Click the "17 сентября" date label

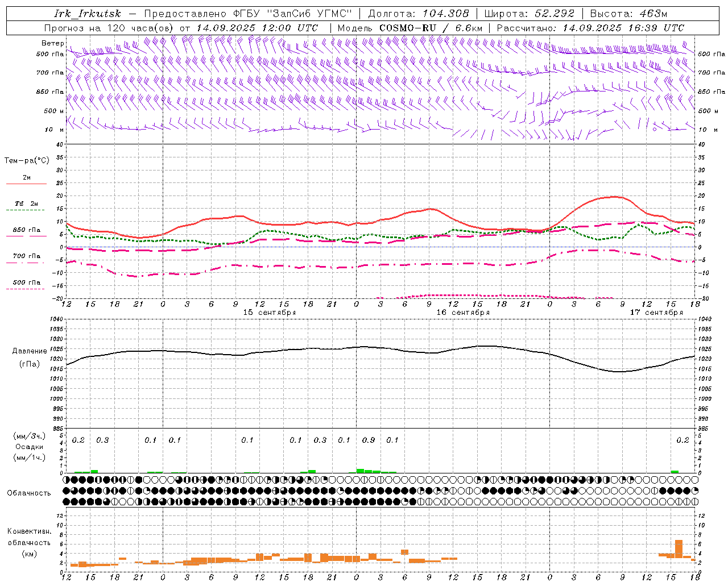coord(656,313)
